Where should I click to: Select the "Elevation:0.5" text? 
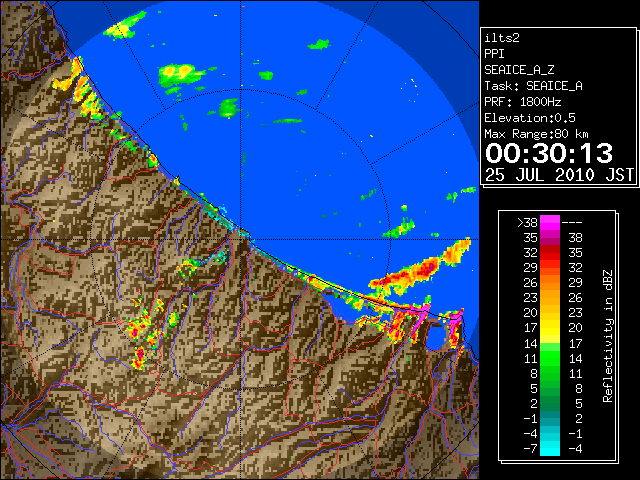[x=530, y=118]
